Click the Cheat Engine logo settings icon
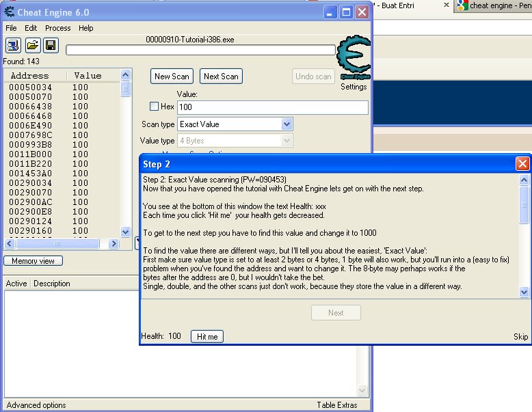 (354, 57)
